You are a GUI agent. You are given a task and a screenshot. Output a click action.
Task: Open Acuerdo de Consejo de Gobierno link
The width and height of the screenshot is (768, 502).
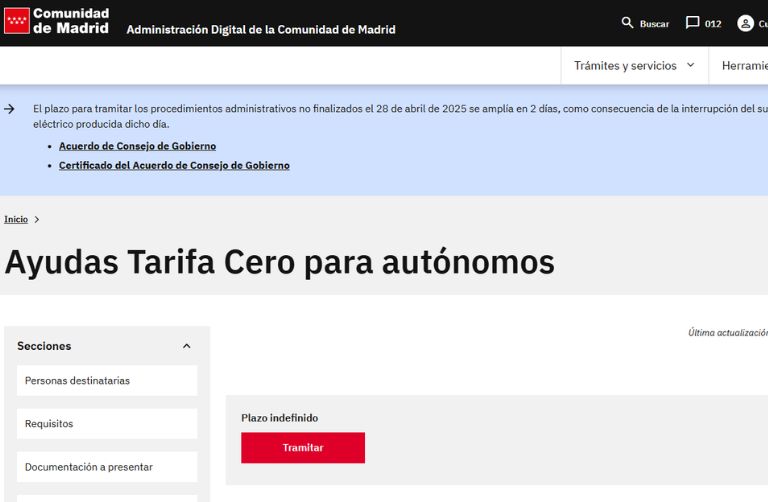137,146
